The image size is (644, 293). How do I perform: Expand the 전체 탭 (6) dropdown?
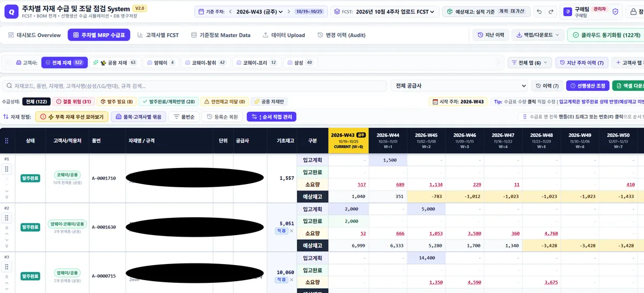(530, 63)
